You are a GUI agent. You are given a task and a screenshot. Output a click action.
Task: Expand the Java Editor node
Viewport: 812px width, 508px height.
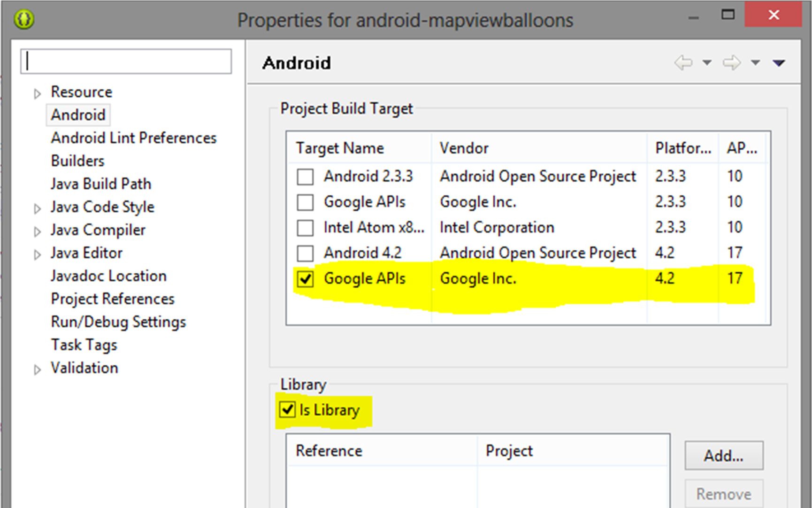tap(37, 254)
